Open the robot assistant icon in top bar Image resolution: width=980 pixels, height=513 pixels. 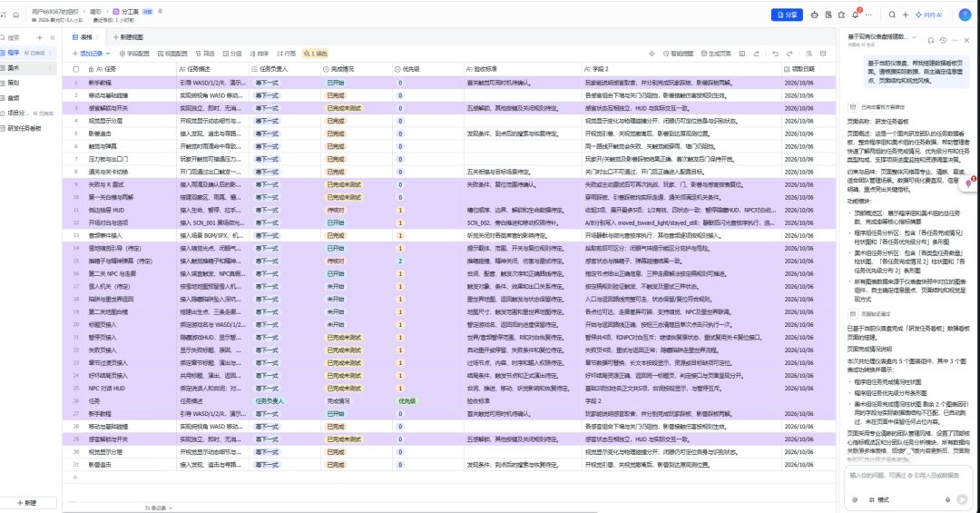click(x=814, y=15)
